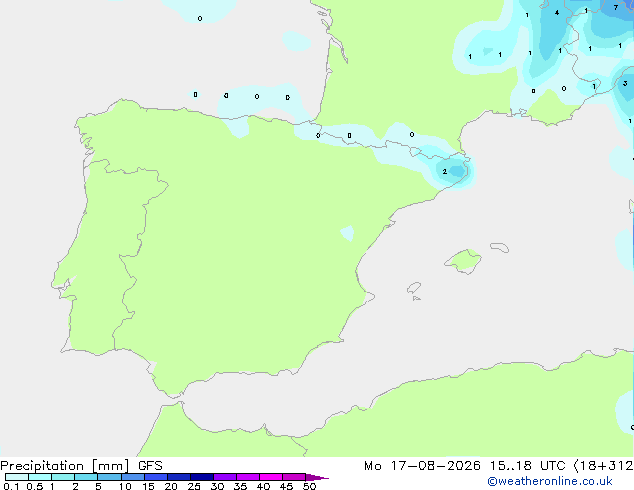Screen dimensions: 634x490
Task: Click the legend value "40"
Action: (x=263, y=486)
